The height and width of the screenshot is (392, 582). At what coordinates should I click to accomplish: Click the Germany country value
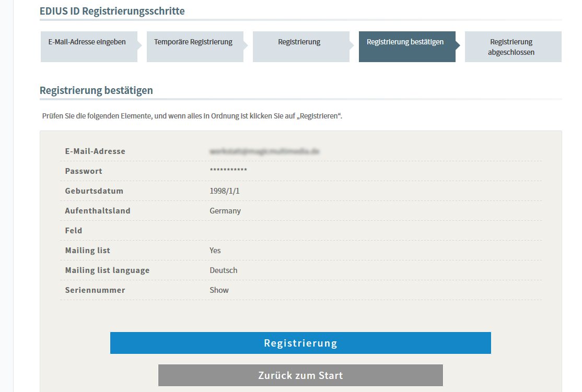pyautogui.click(x=225, y=211)
